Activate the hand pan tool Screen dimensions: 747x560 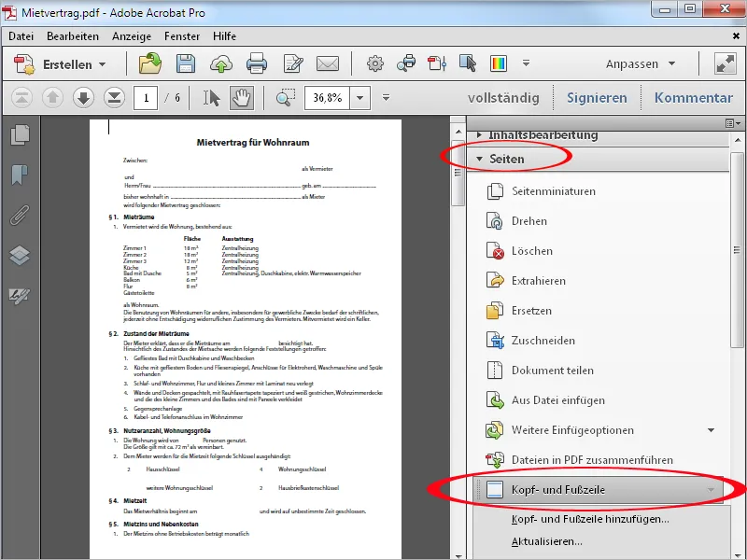coord(242,98)
